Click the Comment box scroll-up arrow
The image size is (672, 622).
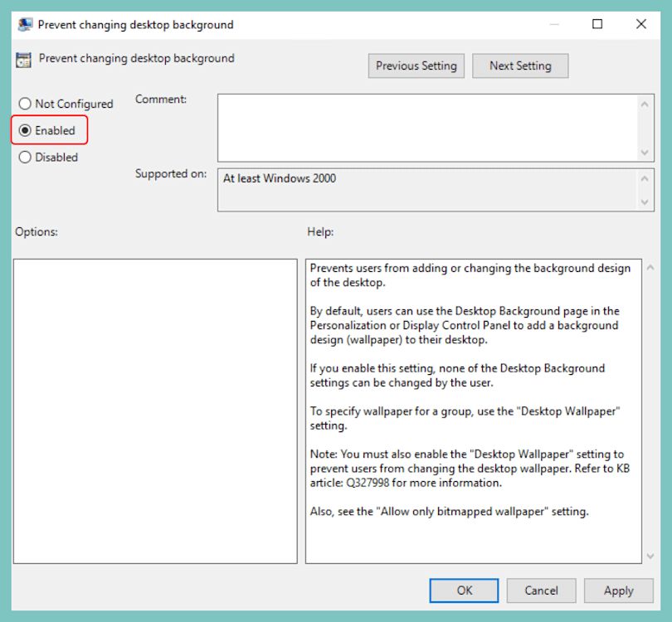click(645, 103)
